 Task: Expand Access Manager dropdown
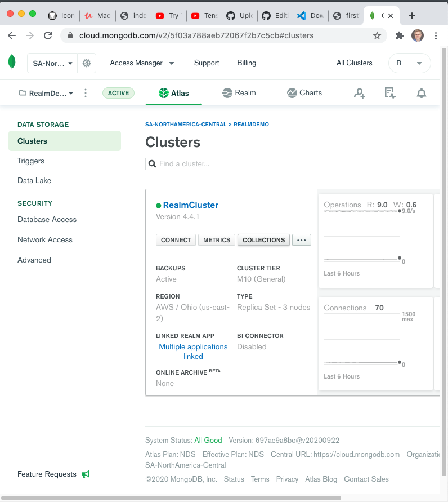coord(142,63)
